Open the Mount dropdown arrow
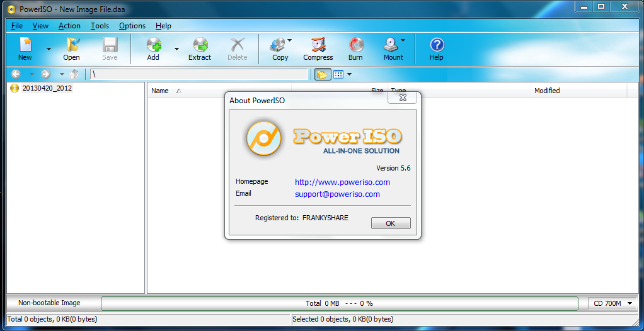 pyautogui.click(x=403, y=40)
